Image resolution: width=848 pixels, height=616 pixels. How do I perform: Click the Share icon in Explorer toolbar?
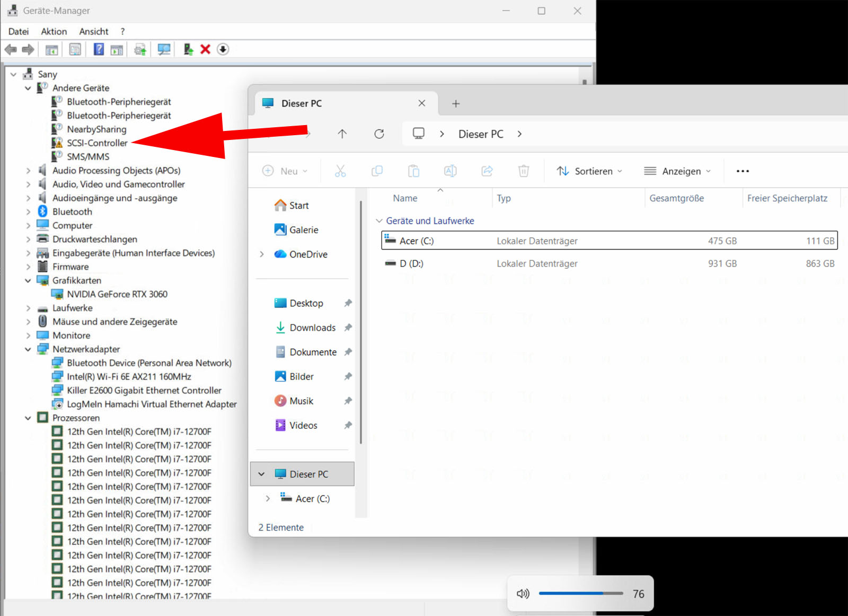(487, 171)
